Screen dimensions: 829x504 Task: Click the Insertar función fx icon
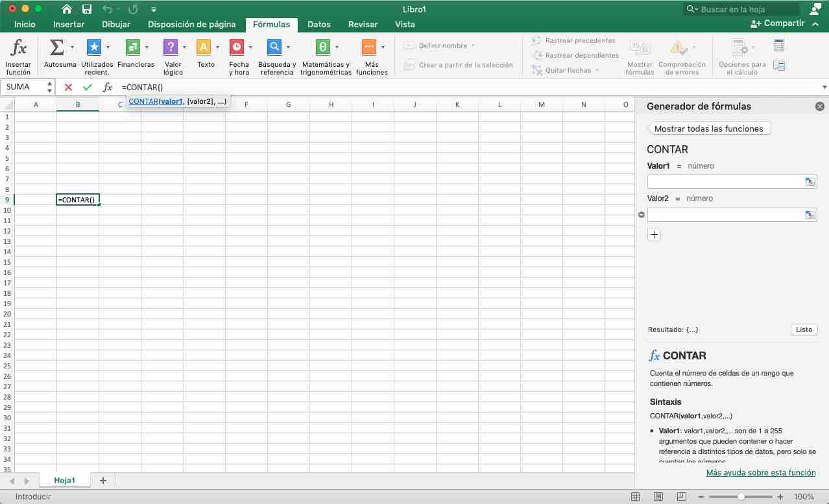[19, 48]
